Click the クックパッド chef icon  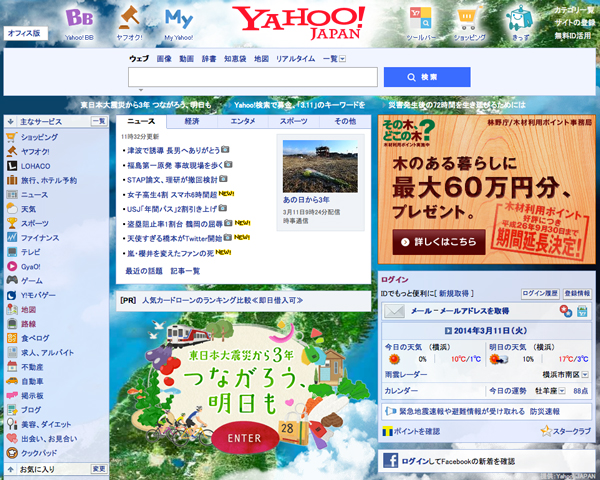(x=12, y=453)
